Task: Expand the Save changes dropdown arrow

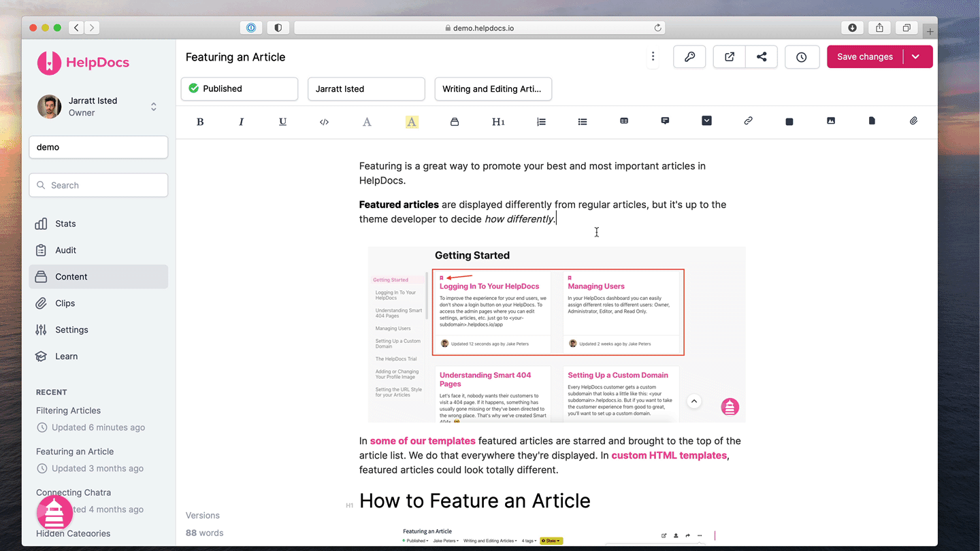Action: tap(916, 57)
